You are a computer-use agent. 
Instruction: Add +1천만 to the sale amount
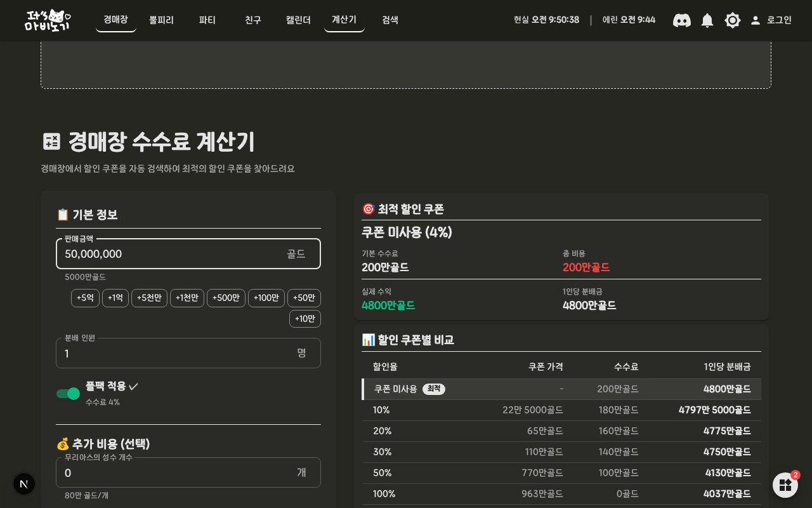(x=187, y=298)
